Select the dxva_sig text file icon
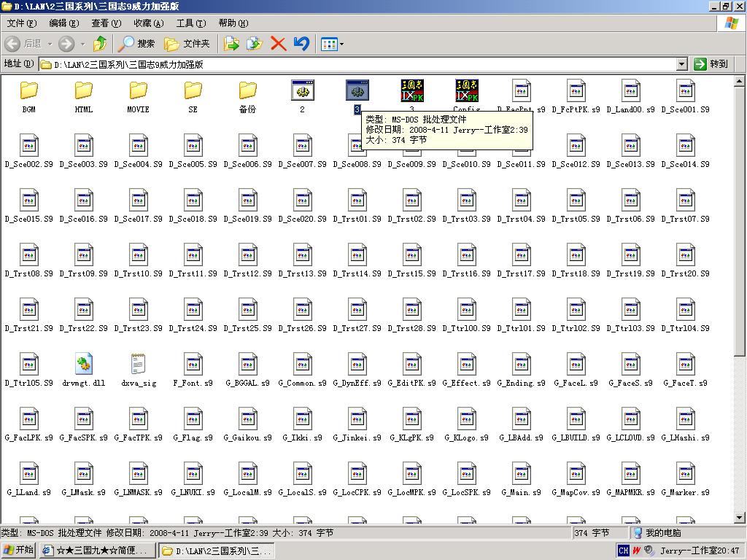 click(139, 364)
